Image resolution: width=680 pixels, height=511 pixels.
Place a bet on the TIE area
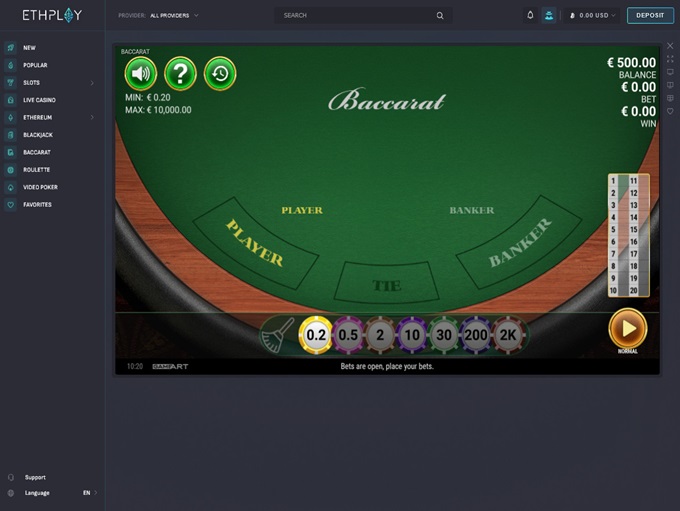pyautogui.click(x=386, y=282)
